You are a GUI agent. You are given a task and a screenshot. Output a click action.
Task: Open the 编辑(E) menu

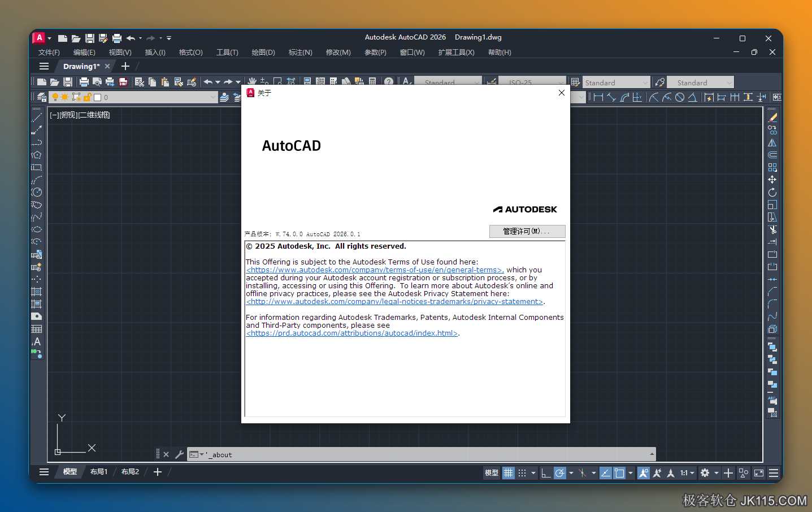[84, 52]
